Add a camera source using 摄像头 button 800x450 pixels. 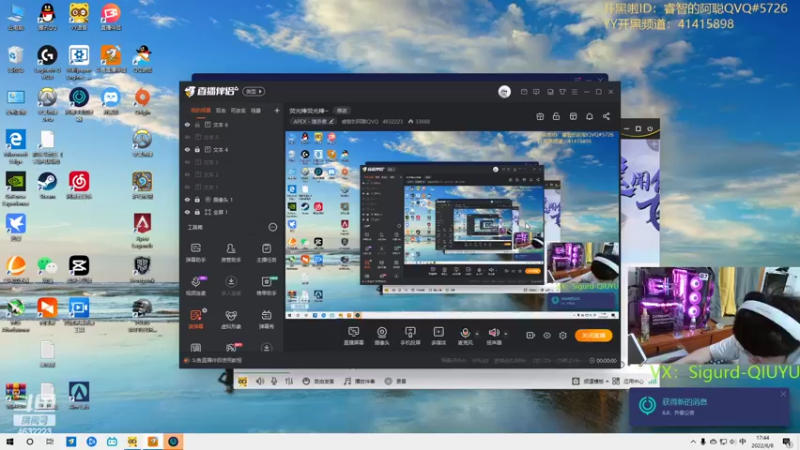[382, 336]
